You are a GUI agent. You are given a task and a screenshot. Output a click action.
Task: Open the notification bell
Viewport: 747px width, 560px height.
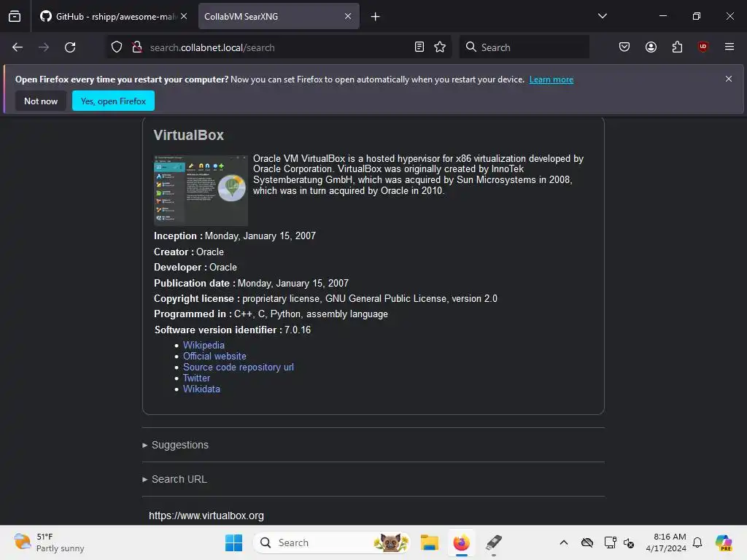(x=697, y=542)
